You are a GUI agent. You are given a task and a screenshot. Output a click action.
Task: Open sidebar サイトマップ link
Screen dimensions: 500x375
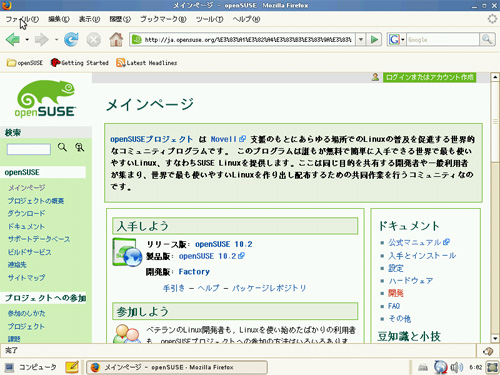[26, 277]
